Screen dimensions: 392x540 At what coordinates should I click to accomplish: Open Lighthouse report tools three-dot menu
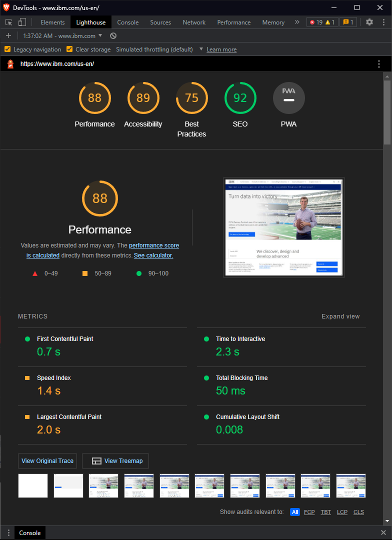(x=379, y=64)
